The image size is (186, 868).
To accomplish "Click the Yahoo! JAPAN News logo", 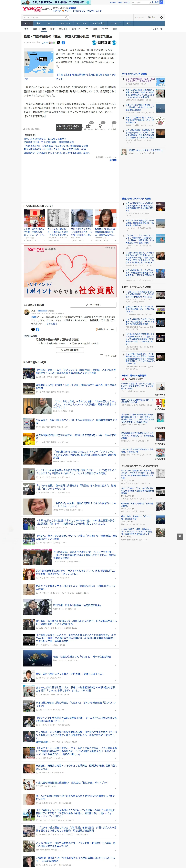I will [x=37, y=9].
